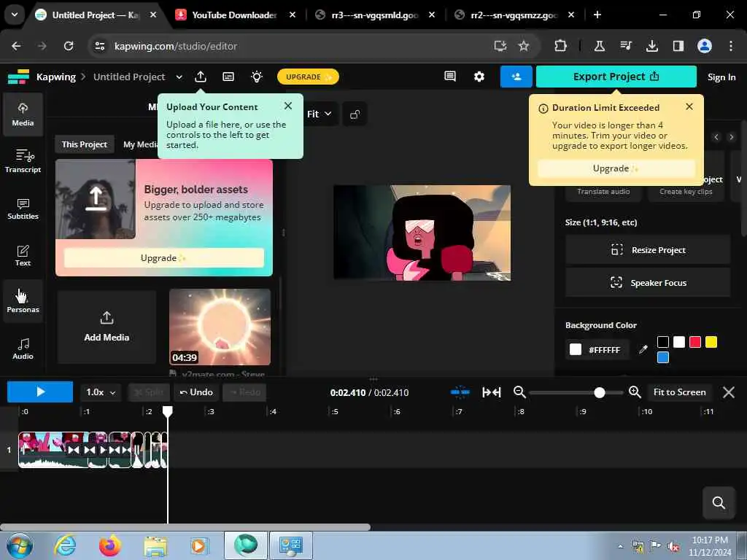
Task: Select the black background color swatch
Action: 662,342
